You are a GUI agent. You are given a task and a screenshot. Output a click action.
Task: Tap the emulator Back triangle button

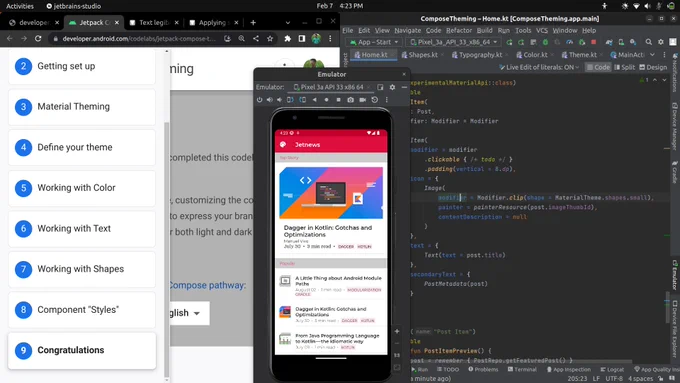pyautogui.click(x=314, y=100)
